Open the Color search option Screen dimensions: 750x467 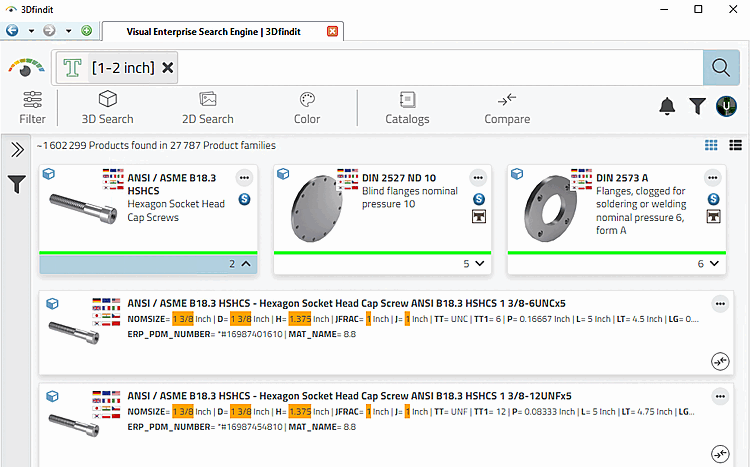point(307,107)
